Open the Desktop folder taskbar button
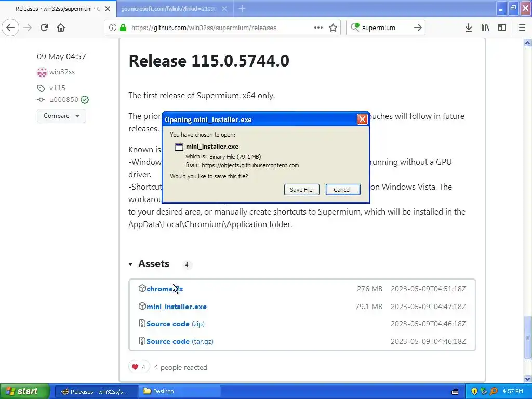The image size is (532, 399). [179, 392]
